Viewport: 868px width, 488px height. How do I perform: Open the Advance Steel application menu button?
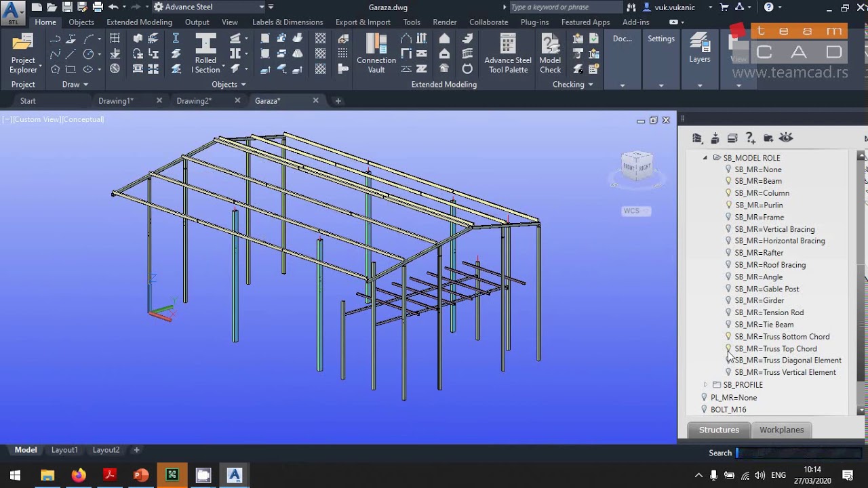tap(13, 12)
